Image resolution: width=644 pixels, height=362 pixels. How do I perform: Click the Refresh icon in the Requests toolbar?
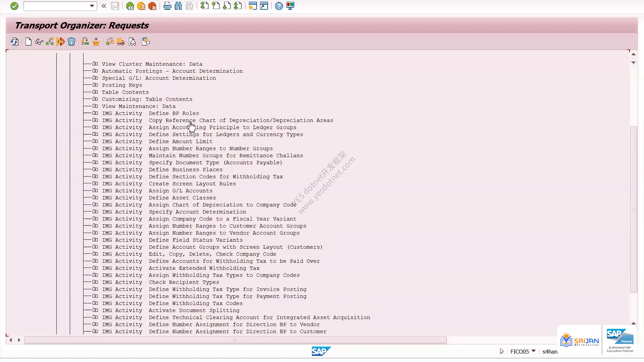[x=14, y=42]
